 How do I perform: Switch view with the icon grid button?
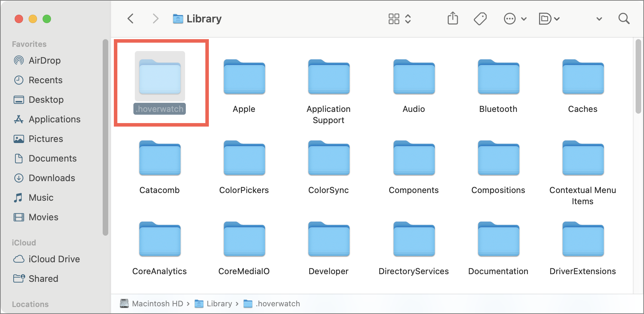tap(394, 19)
